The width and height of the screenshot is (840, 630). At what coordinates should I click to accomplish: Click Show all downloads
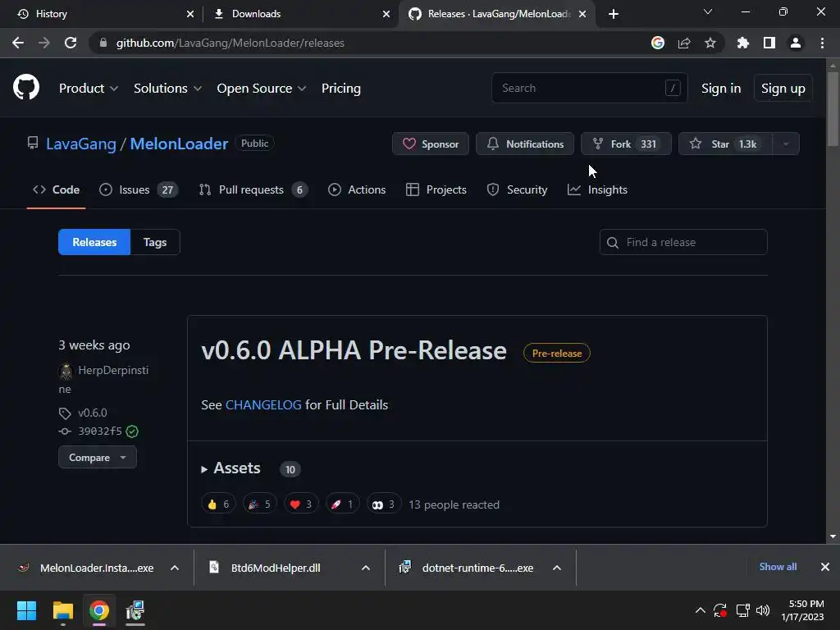[x=778, y=567]
